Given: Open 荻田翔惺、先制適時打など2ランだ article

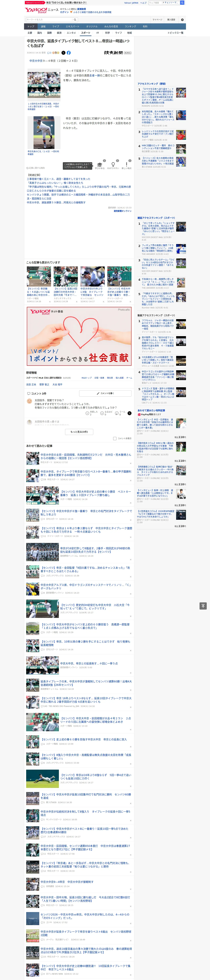Looking at the screenshot, I should click(86, 456).
